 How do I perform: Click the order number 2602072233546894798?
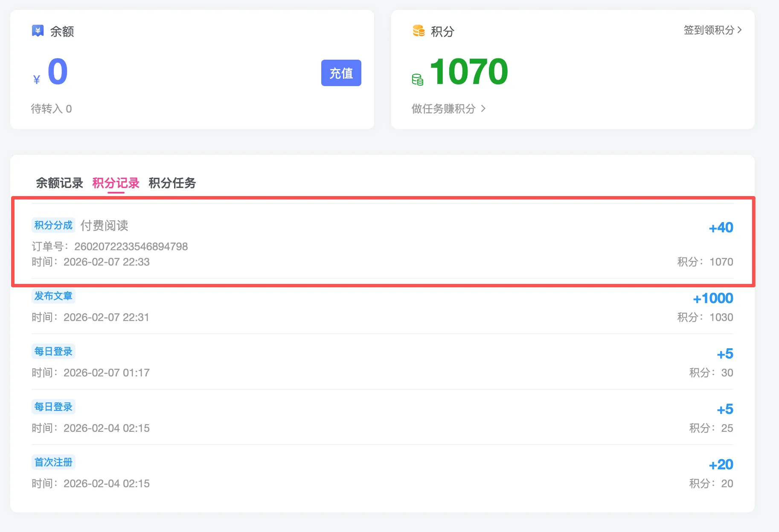pos(131,246)
